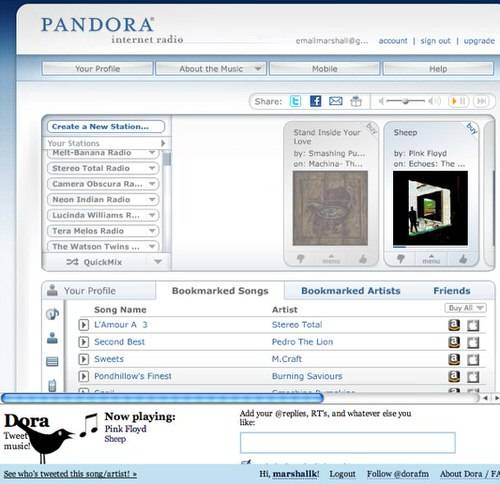Open the menu on the Sheep card

(x=431, y=259)
